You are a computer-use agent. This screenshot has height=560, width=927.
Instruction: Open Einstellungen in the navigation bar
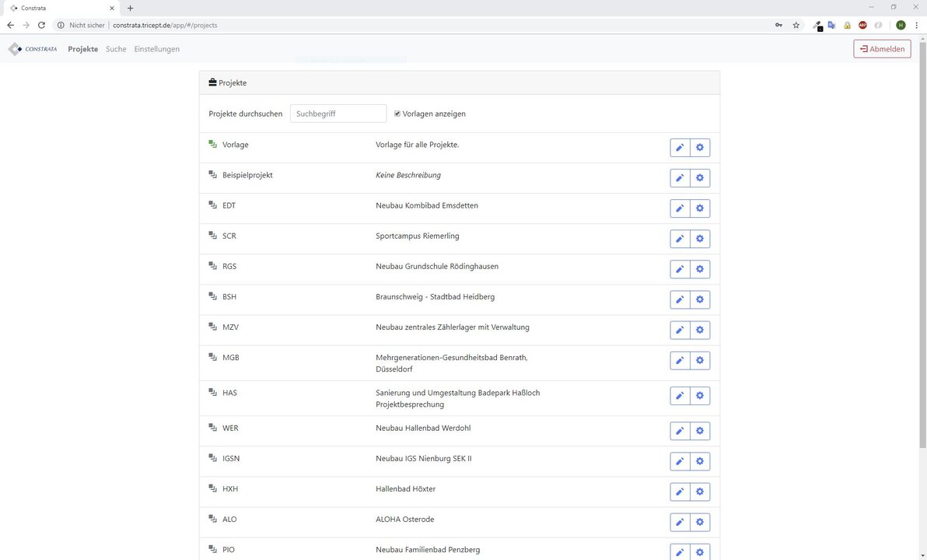tap(157, 48)
